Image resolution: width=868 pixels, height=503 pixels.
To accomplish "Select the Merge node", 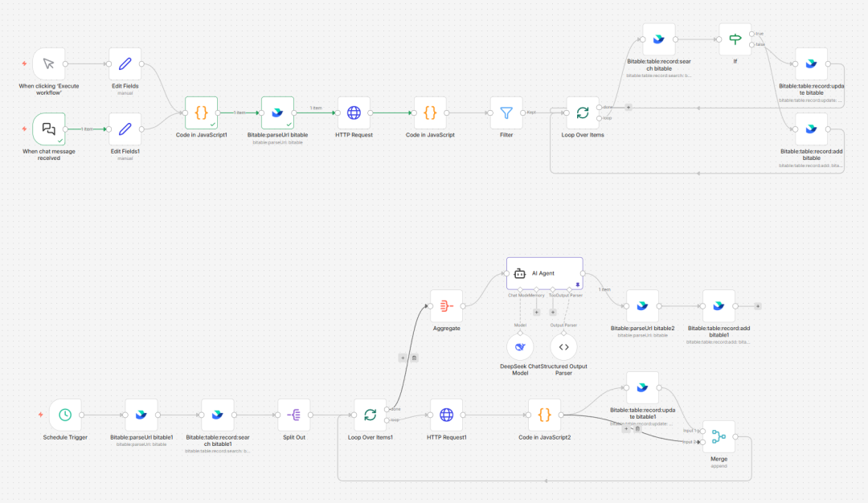I will [719, 437].
